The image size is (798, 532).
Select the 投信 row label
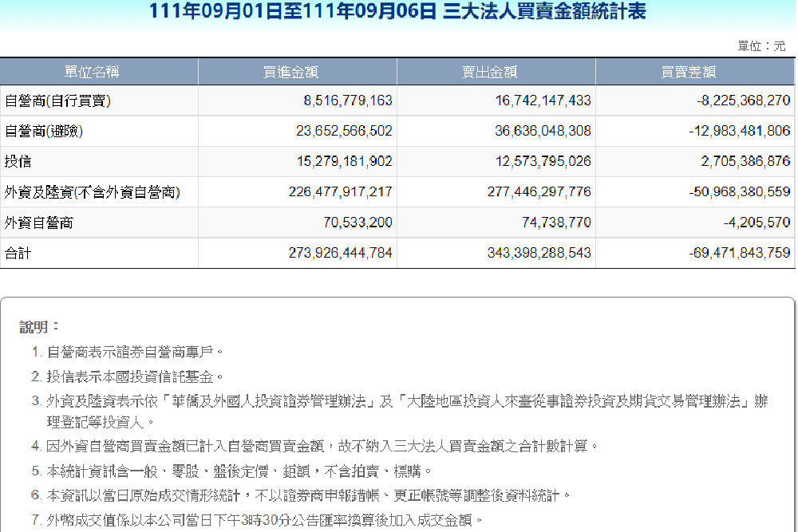tap(18, 162)
